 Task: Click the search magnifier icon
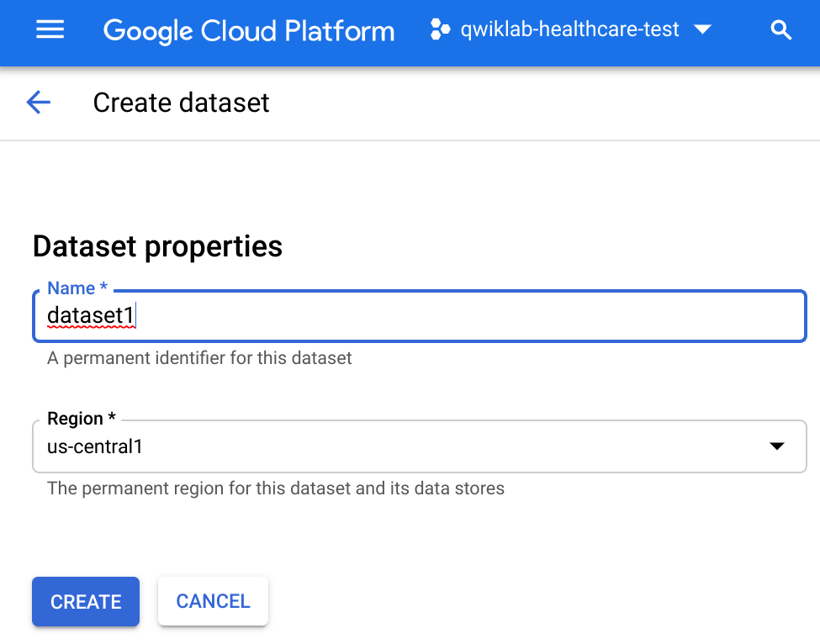click(780, 31)
